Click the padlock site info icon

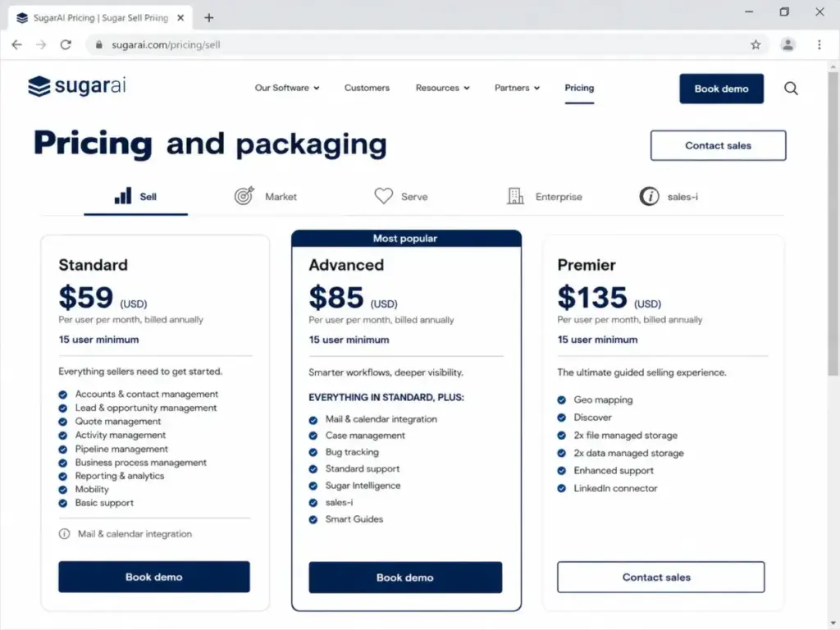(99, 45)
